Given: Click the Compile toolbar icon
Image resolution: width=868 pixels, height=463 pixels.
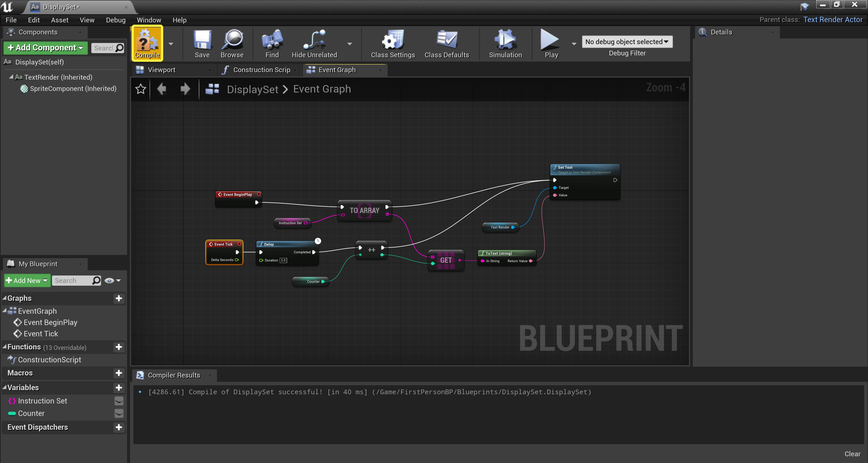Looking at the screenshot, I should click(x=147, y=40).
